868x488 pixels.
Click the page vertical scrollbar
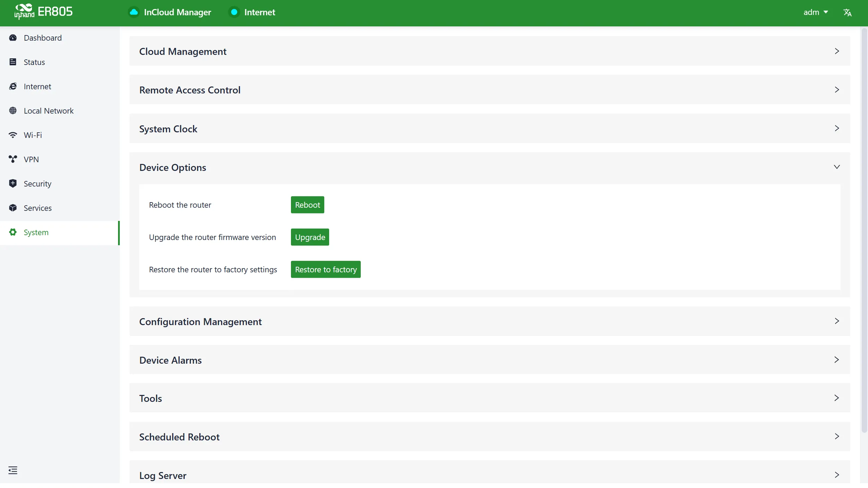pos(864,231)
